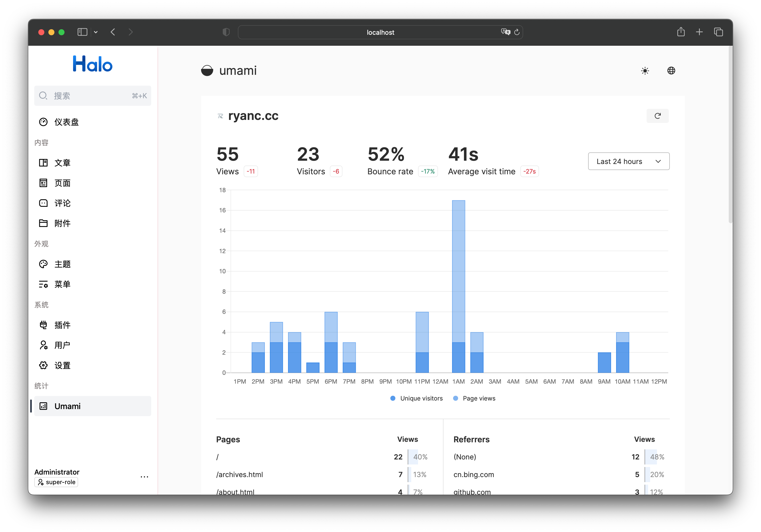Click the refresh stats button beside ryanc.cc

657,116
